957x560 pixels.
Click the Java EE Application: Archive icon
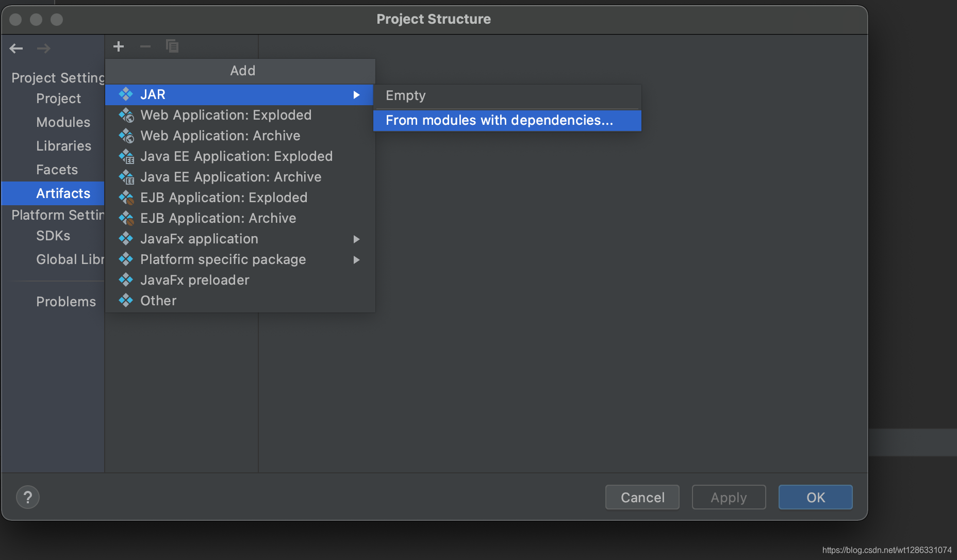(126, 177)
